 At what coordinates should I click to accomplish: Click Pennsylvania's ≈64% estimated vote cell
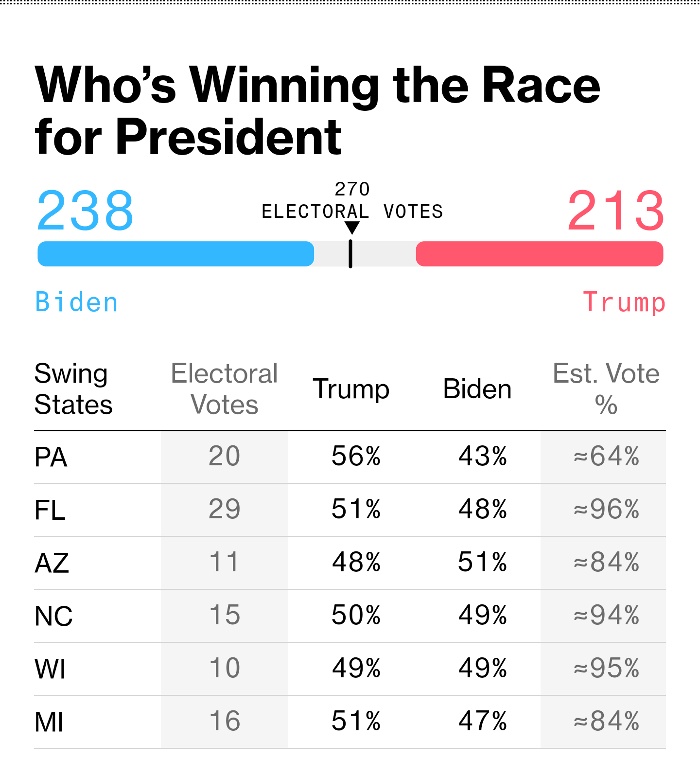[x=606, y=457]
